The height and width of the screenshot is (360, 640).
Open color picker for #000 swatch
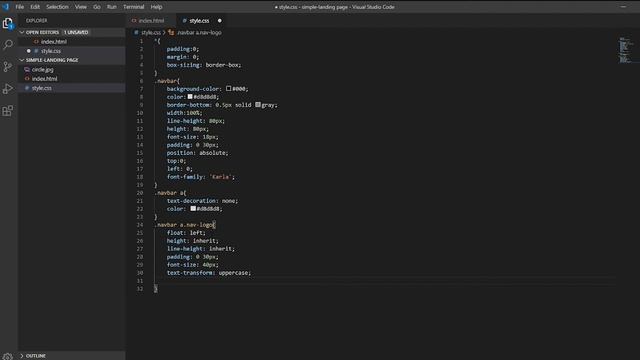point(229,89)
